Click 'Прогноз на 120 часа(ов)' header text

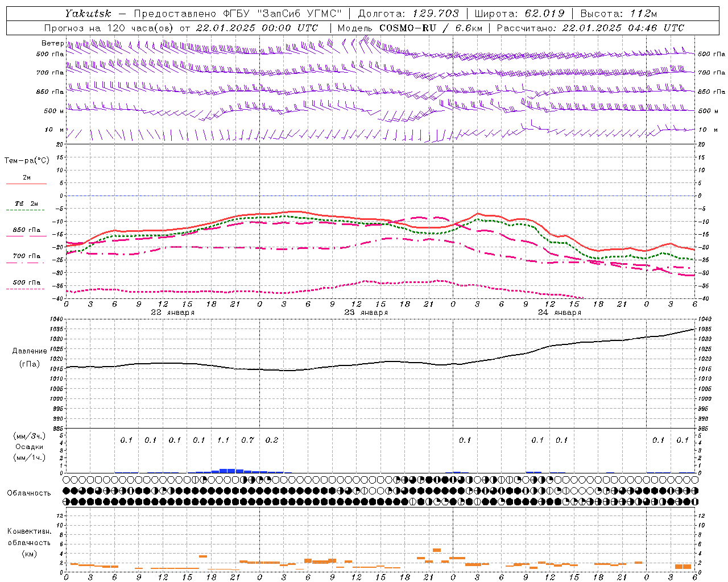(x=109, y=28)
